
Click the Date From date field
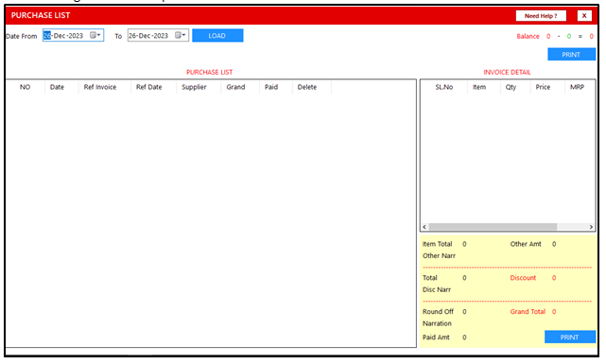pos(73,35)
